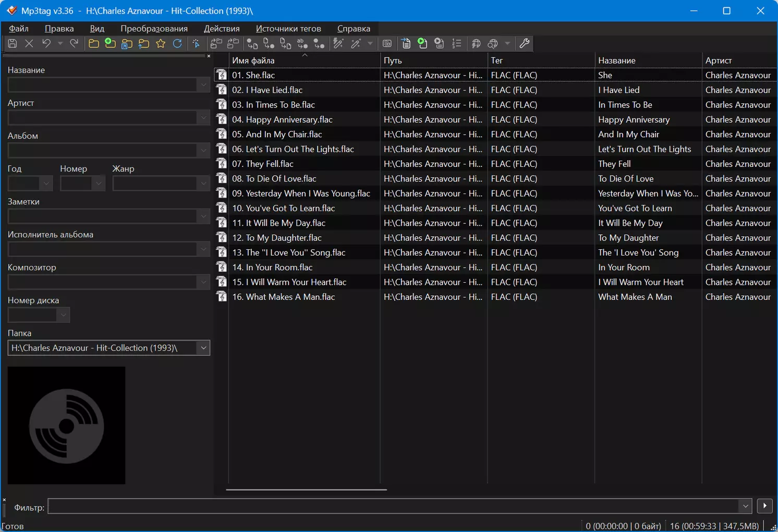
Task: Open the Файл menu
Action: pos(19,29)
